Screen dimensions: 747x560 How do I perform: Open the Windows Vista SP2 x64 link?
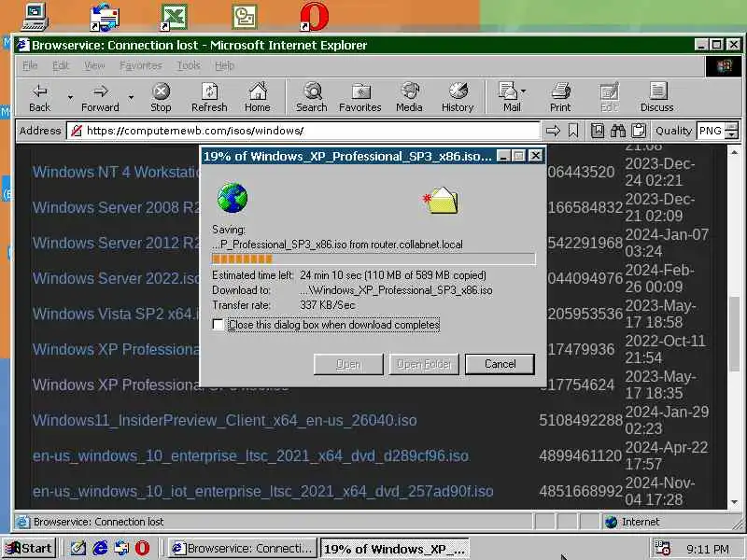pyautogui.click(x=116, y=314)
